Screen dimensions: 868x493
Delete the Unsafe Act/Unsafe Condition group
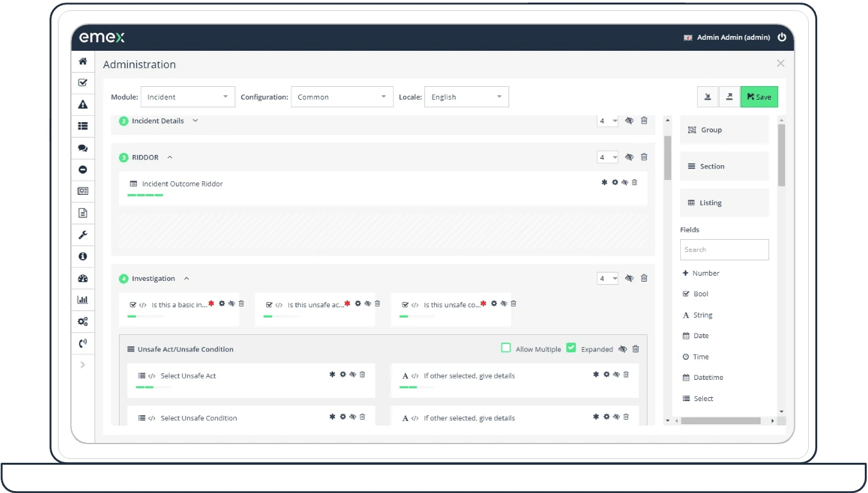click(x=636, y=349)
